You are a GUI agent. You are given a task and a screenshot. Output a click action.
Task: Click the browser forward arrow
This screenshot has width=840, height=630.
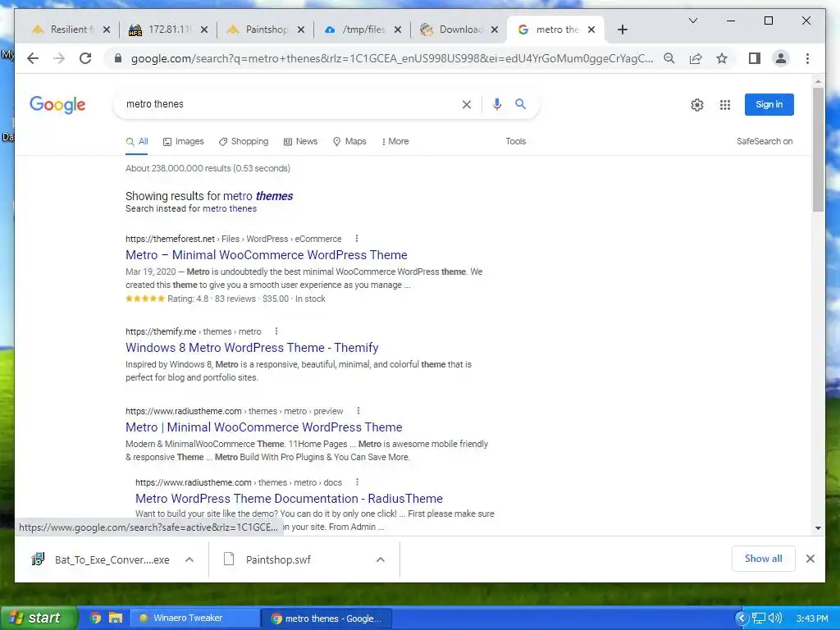coord(59,58)
